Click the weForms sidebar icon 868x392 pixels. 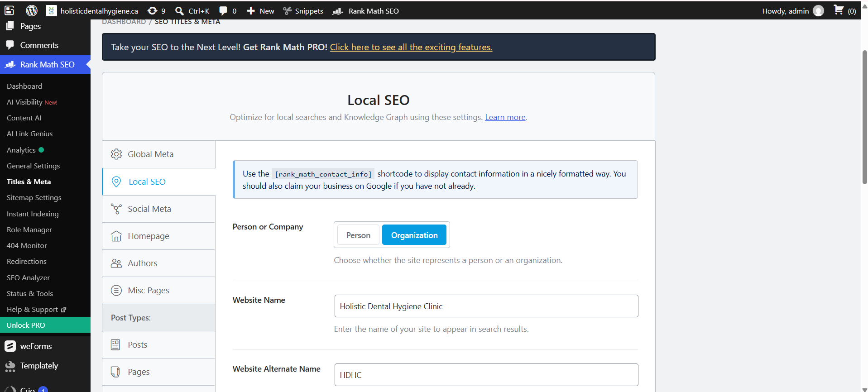10,346
